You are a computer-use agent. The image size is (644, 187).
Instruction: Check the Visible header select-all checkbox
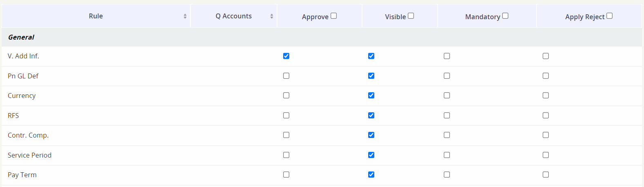(x=411, y=16)
